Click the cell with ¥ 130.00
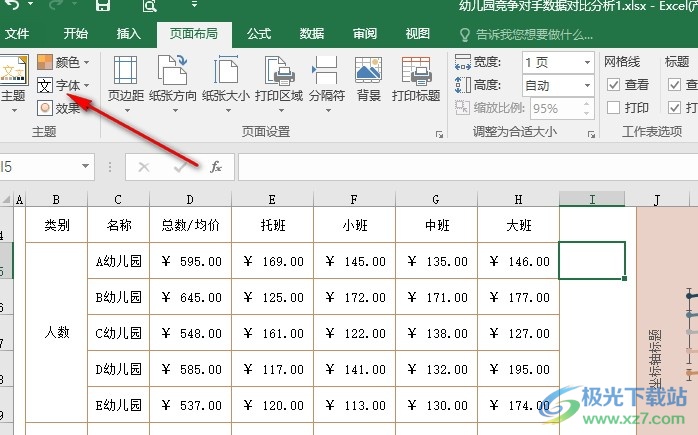Image resolution: width=698 pixels, height=435 pixels. coord(436,405)
